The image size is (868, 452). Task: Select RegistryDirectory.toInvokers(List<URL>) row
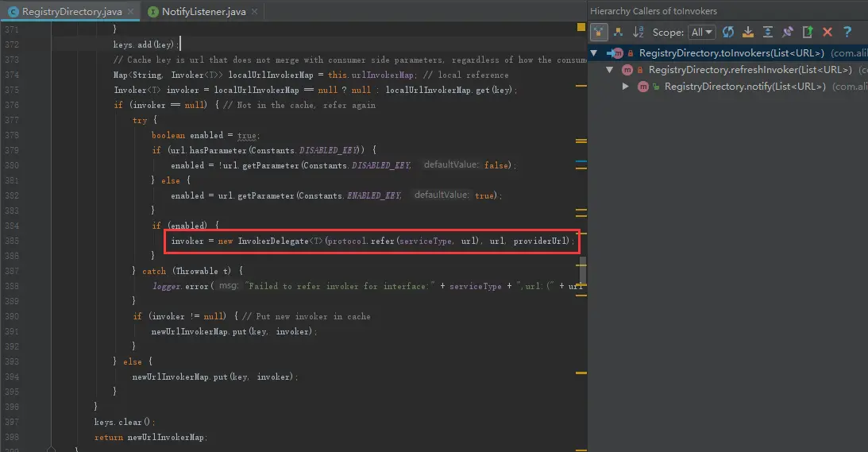[x=728, y=53]
